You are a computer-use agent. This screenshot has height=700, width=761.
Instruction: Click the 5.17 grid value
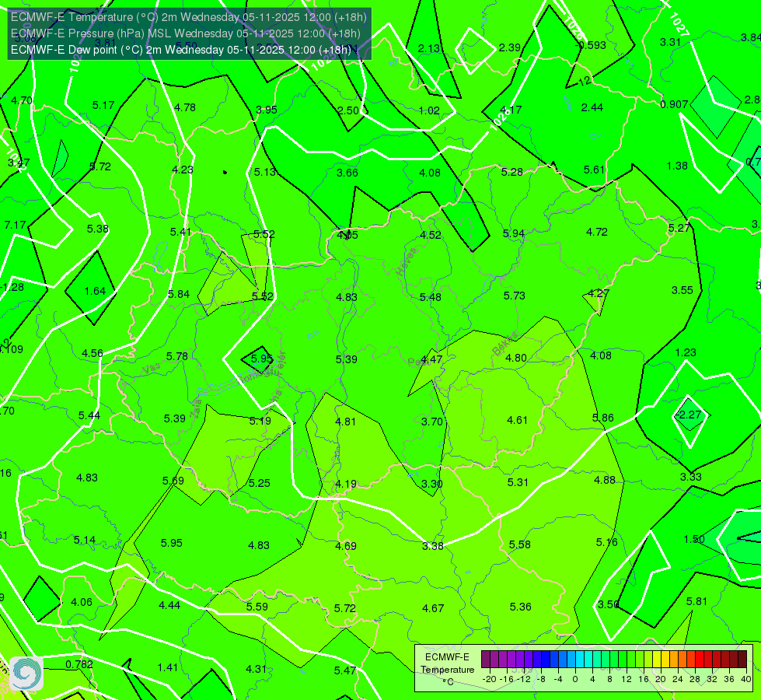click(103, 105)
